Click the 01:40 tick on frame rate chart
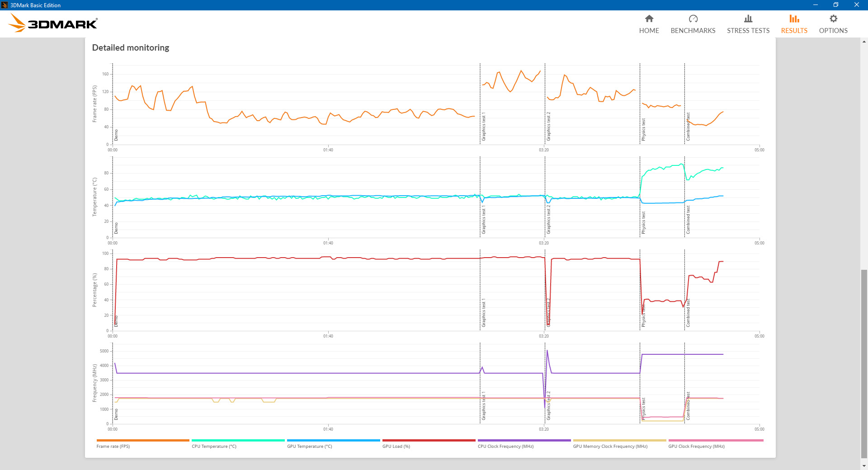The image size is (868, 470). [x=328, y=150]
